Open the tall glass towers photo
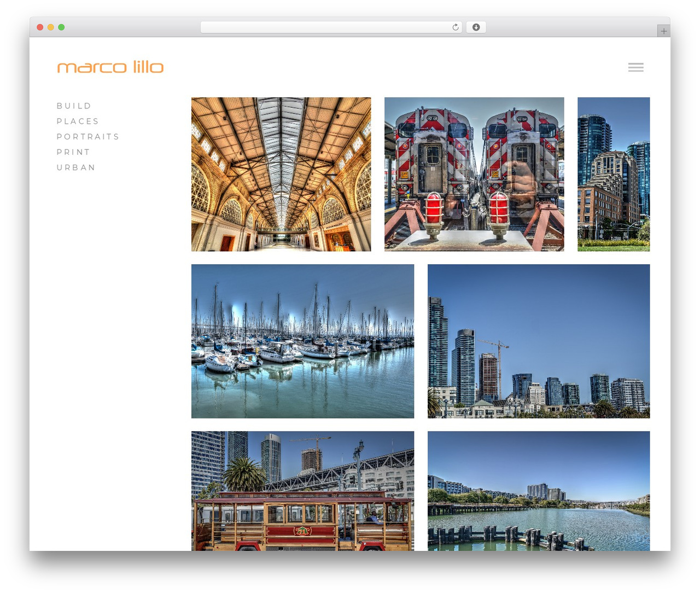This screenshot has height=593, width=700. (614, 175)
